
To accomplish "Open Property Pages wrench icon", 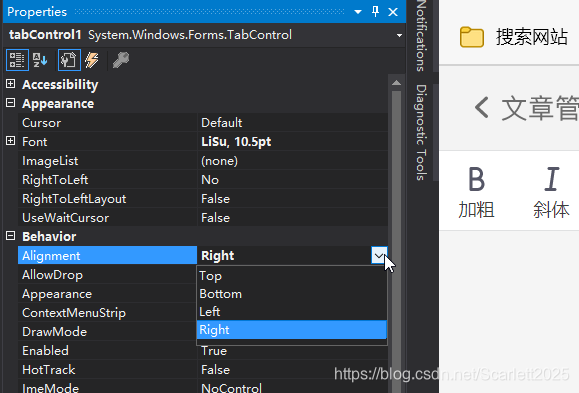I will pos(121,60).
